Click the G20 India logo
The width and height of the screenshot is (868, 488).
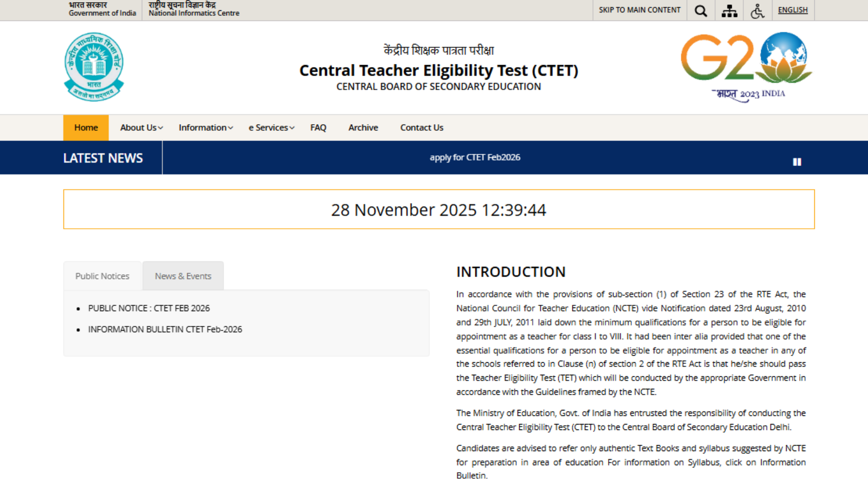746,66
